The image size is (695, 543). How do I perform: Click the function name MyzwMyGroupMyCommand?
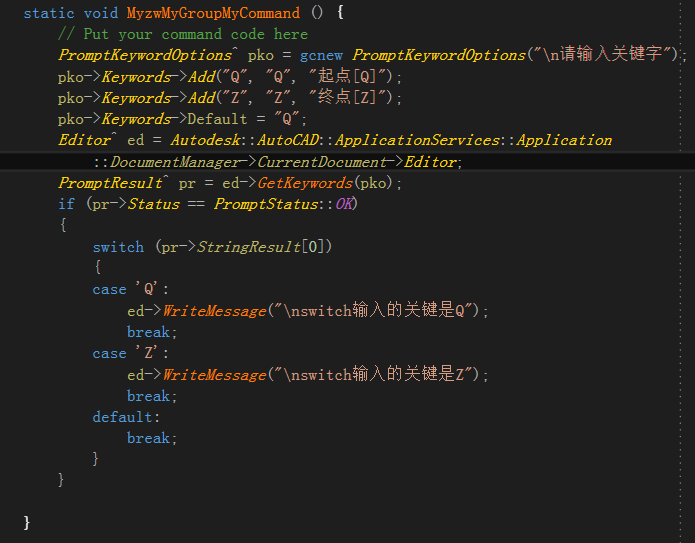[x=213, y=13]
